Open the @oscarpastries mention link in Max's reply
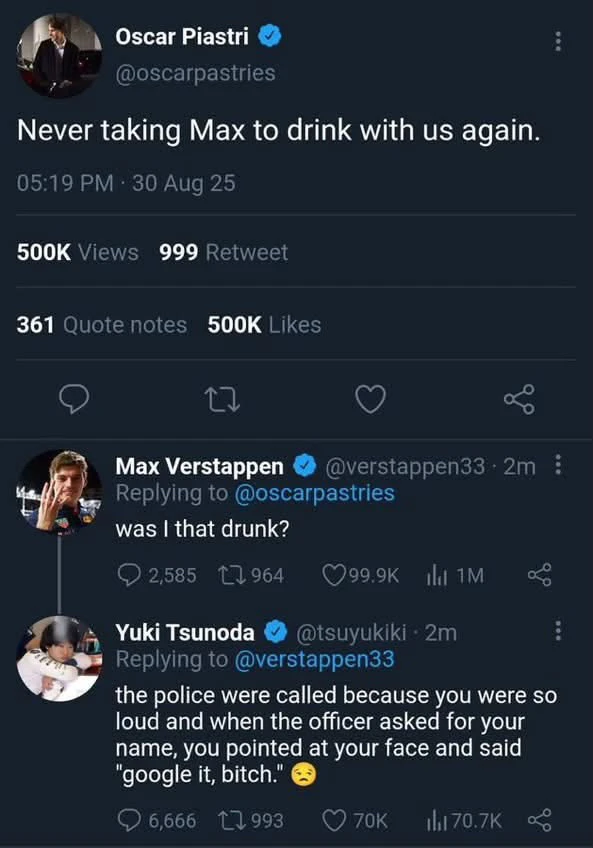Screen dimensions: 593x848 pyautogui.click(x=314, y=493)
